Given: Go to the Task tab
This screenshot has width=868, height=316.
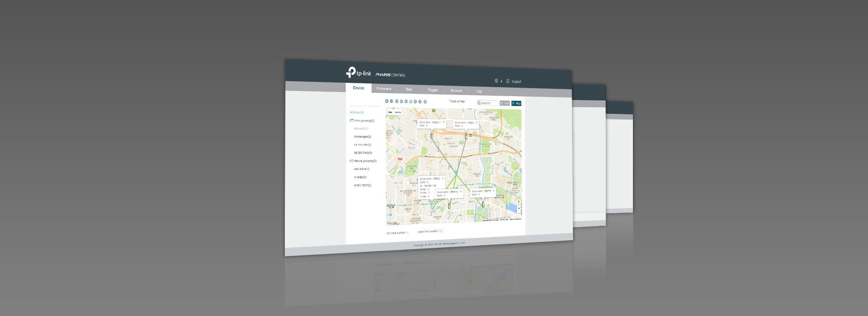Looking at the screenshot, I should (x=409, y=89).
